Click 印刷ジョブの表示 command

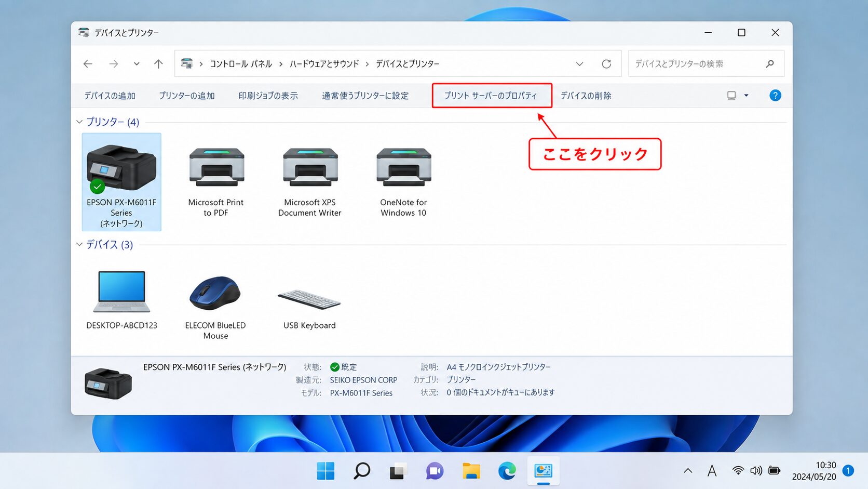[268, 96]
